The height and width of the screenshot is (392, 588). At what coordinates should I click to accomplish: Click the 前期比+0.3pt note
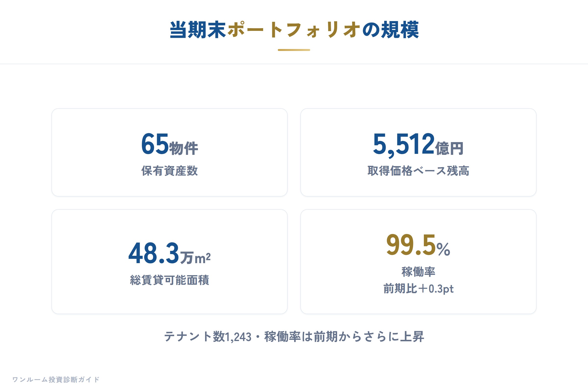tap(418, 289)
